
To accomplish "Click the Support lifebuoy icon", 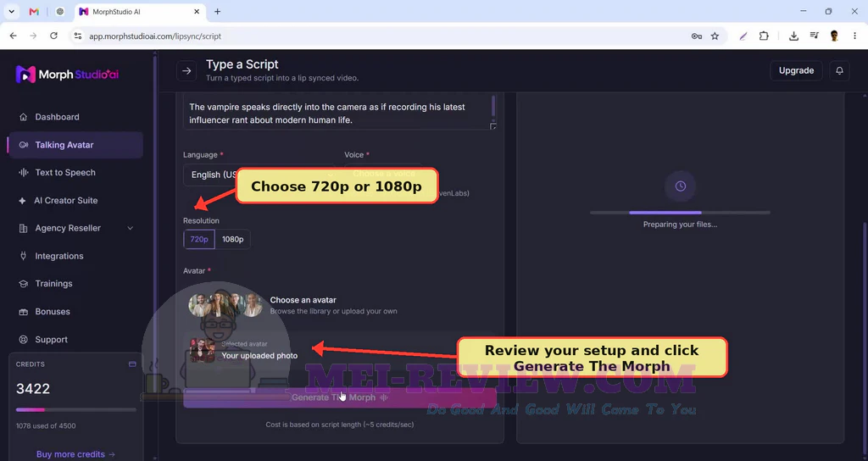I will 23,339.
